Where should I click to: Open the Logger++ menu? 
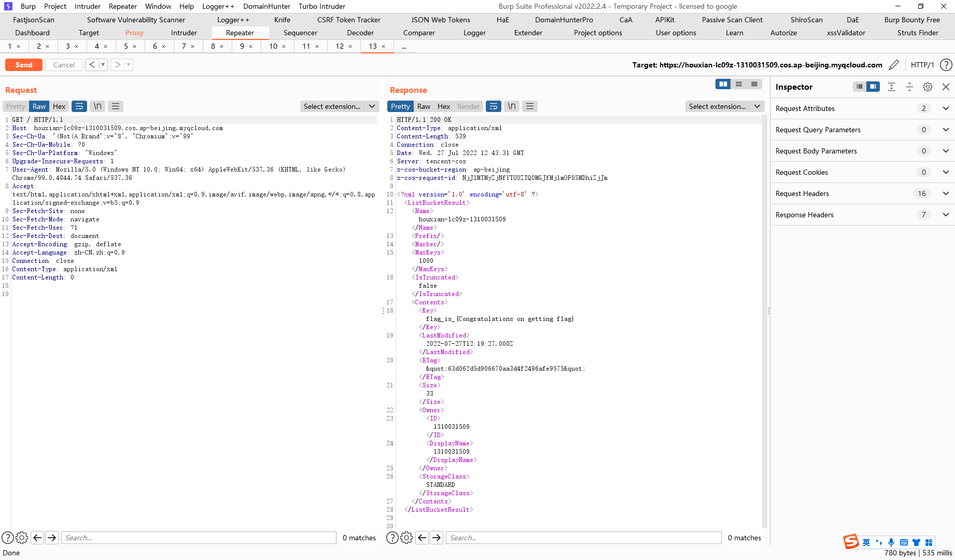coord(218,6)
